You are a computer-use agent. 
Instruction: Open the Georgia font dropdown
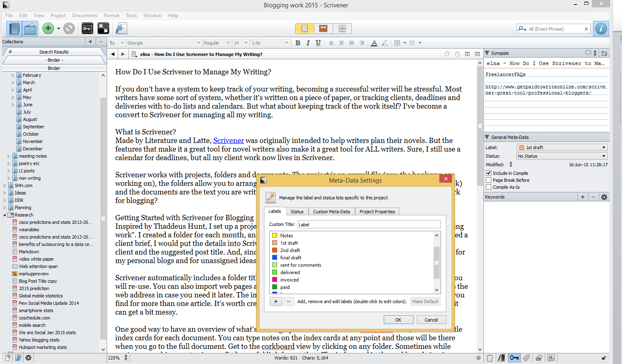tap(164, 43)
